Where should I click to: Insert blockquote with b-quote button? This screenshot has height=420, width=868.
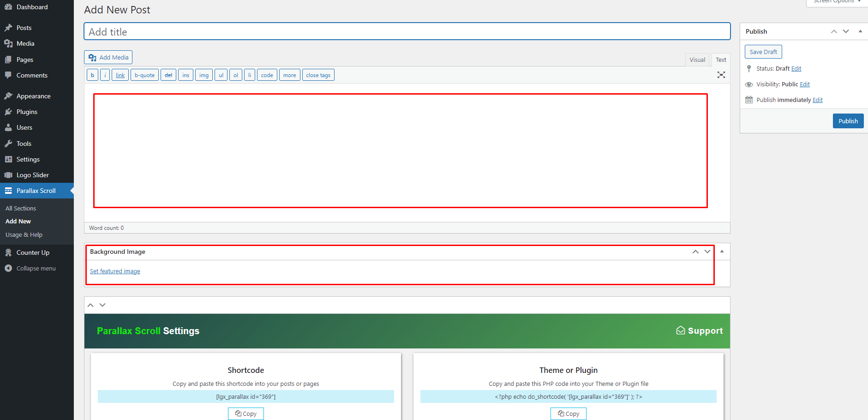[x=144, y=75]
